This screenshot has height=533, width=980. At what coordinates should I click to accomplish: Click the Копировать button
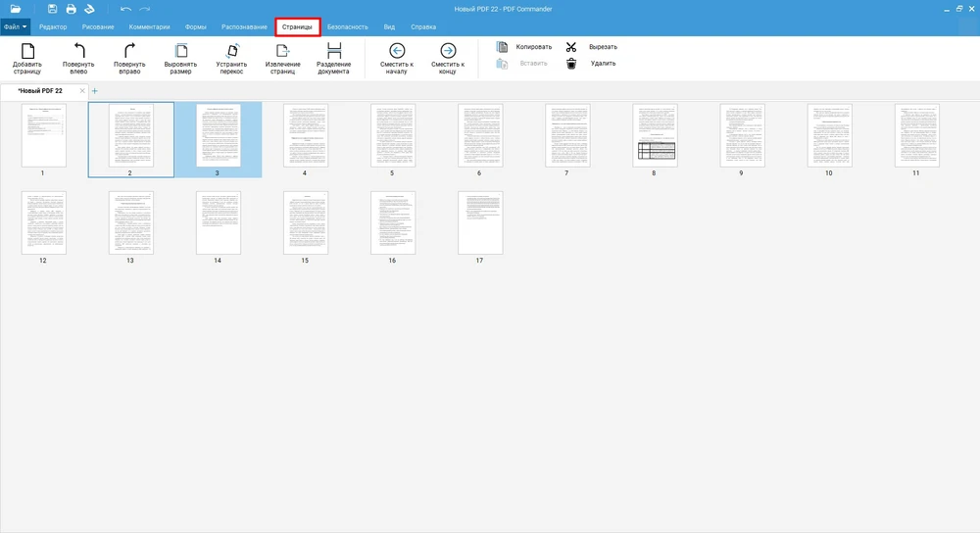click(x=525, y=47)
